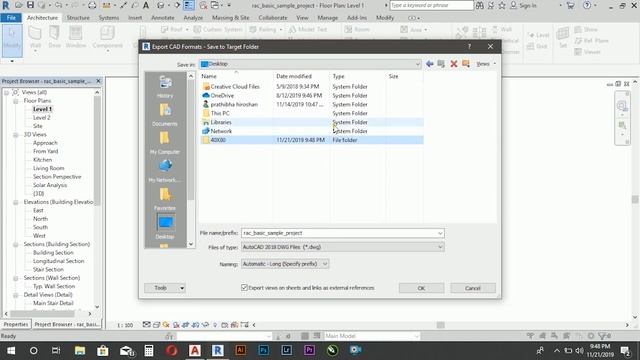Launch Opera browser from taskbar
This screenshot has height=360, width=640.
(172, 351)
